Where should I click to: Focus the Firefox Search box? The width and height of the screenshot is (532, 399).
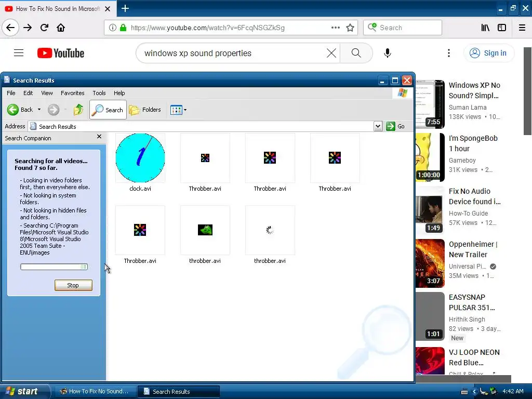tap(403, 28)
